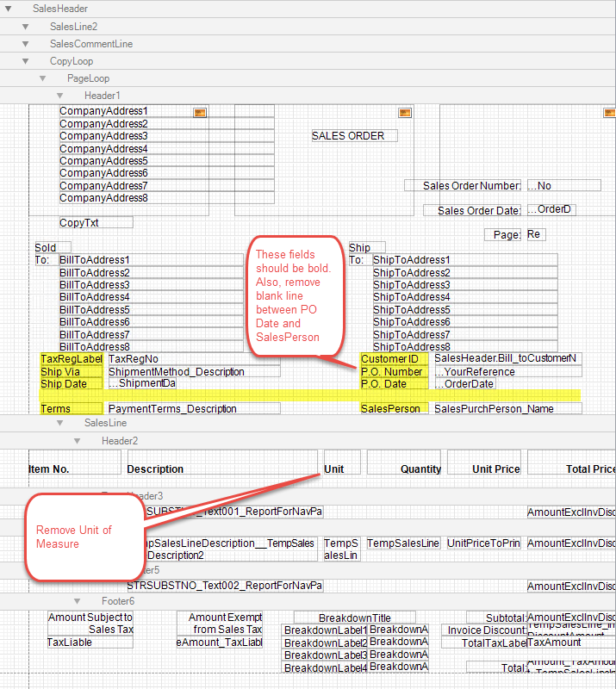Select the ...ShipmentDa field
Viewport: 616px width, 689px height.
pyautogui.click(x=142, y=383)
